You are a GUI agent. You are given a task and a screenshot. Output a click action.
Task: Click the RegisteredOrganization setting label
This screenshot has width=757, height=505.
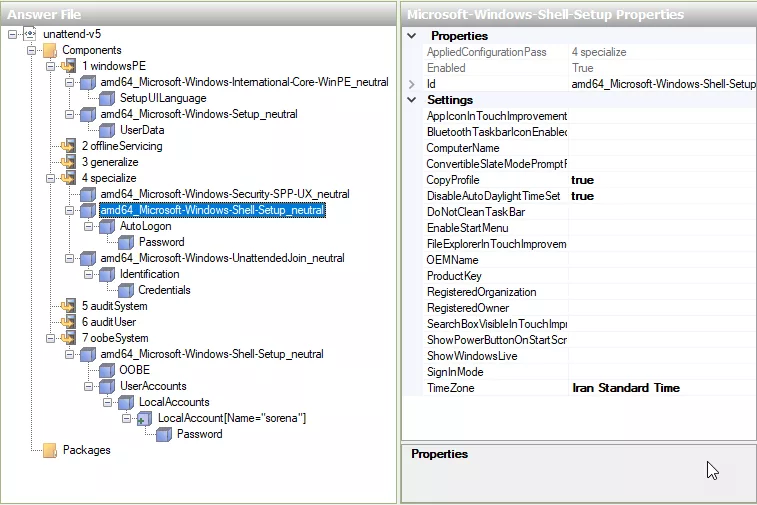481,292
